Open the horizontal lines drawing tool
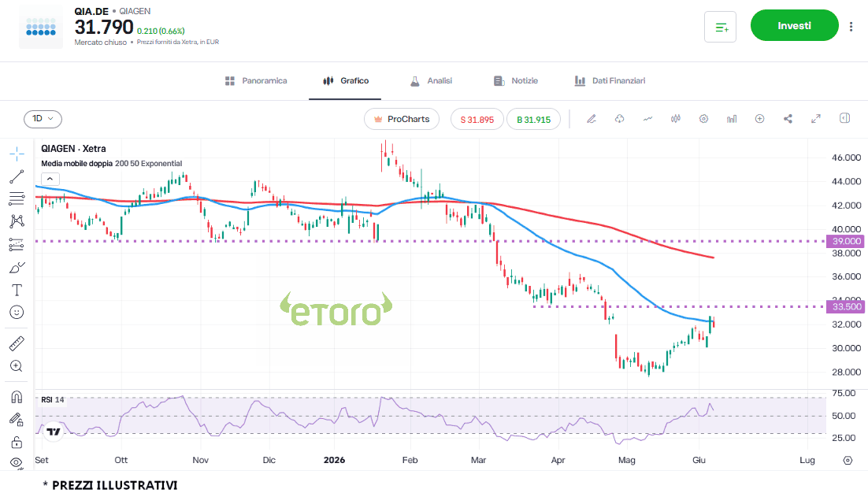The width and height of the screenshot is (868, 493). (x=17, y=198)
